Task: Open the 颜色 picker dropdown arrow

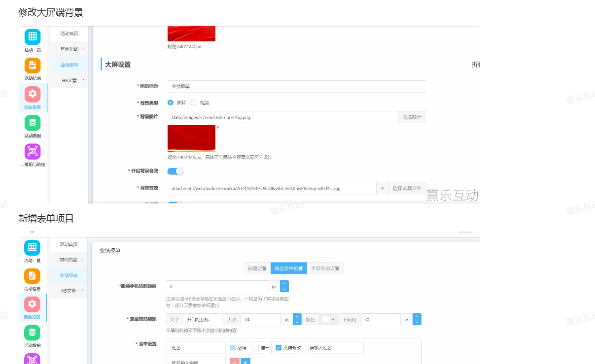Action: [x=333, y=320]
